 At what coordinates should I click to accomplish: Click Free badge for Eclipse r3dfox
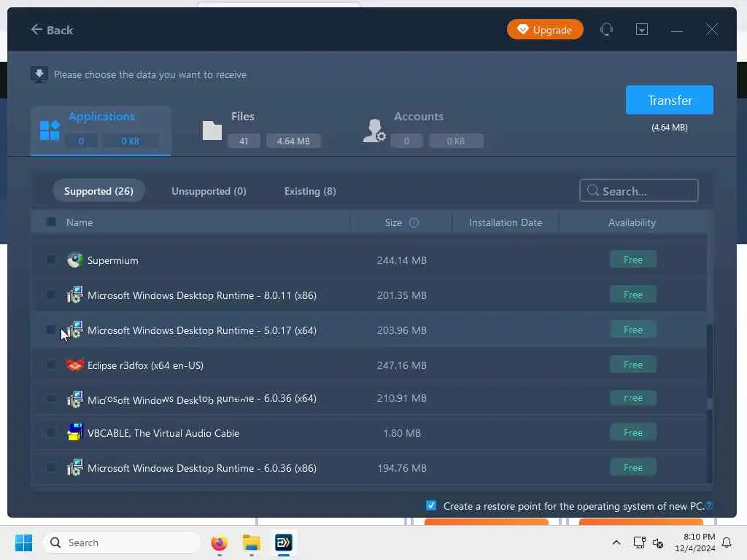[632, 365]
